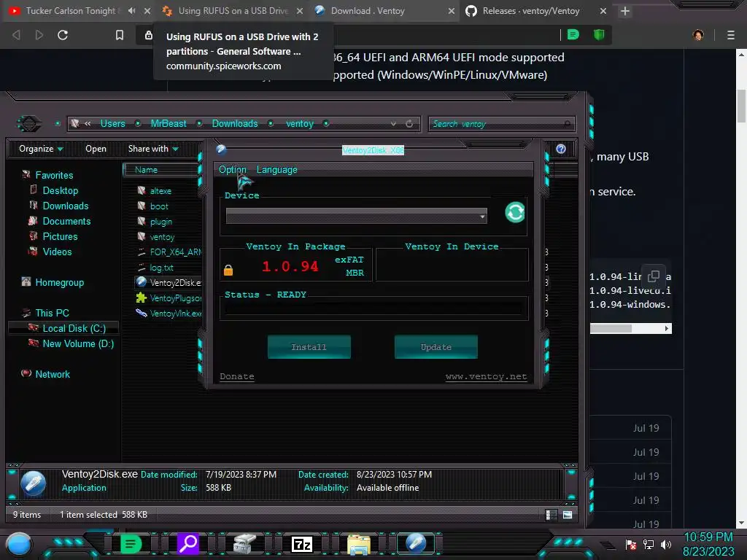The width and height of the screenshot is (747, 560).
Task: Click Users in the address breadcrumb
Action: point(112,123)
